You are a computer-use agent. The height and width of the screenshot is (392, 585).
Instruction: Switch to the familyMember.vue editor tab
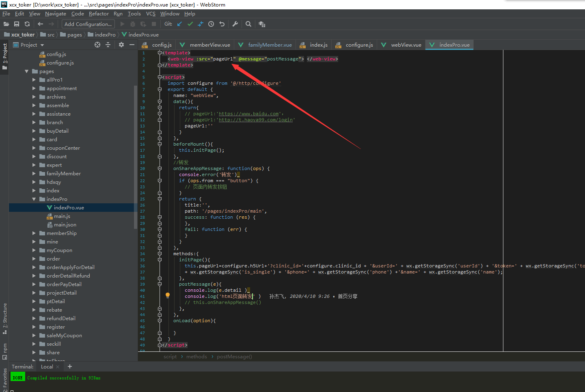click(x=265, y=45)
